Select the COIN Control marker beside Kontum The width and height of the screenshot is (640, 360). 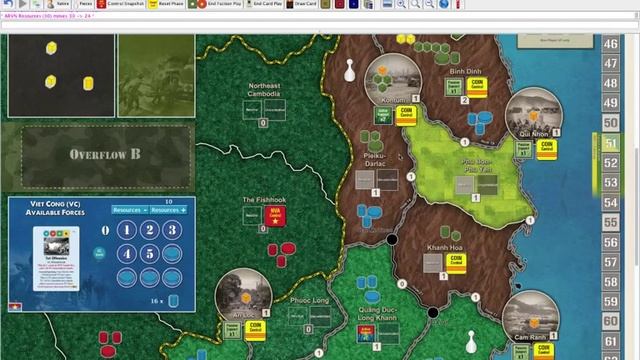pos(406,116)
